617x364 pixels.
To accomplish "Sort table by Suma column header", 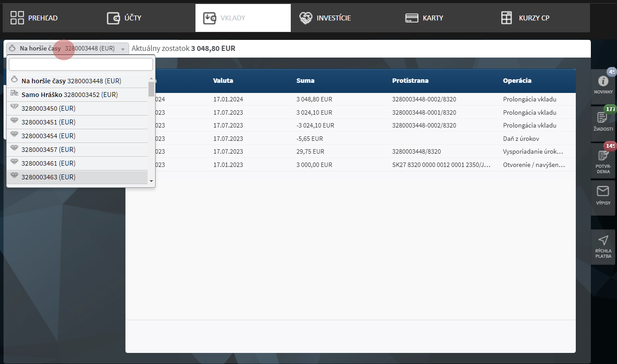I will [305, 81].
